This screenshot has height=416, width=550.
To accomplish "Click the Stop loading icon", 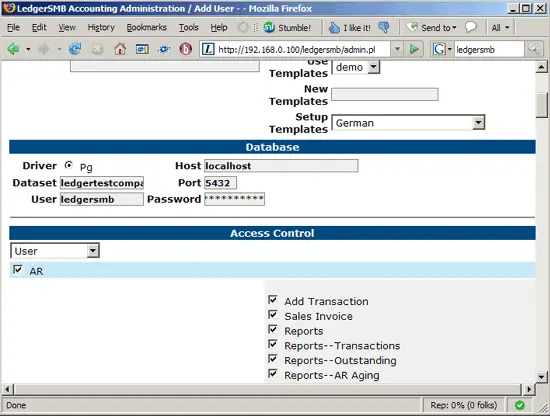I will [x=97, y=49].
